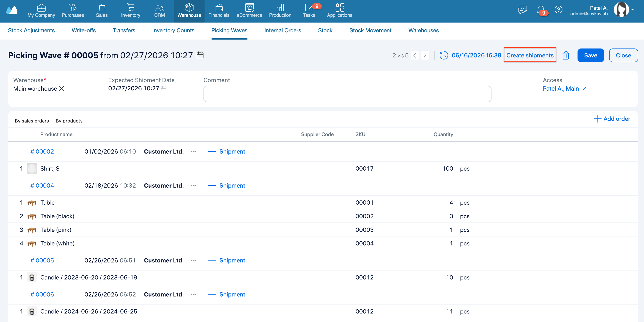
Task: Save the picking wave
Action: click(x=590, y=55)
